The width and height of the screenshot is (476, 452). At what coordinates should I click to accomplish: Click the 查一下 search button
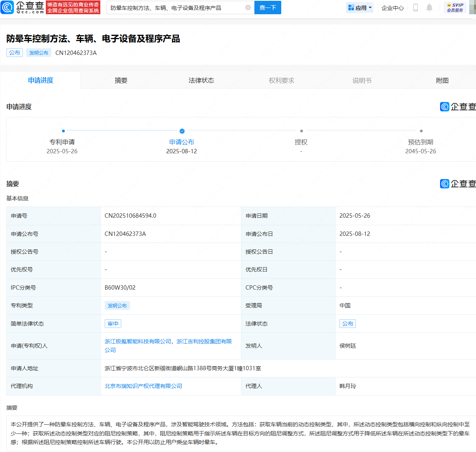[x=267, y=8]
